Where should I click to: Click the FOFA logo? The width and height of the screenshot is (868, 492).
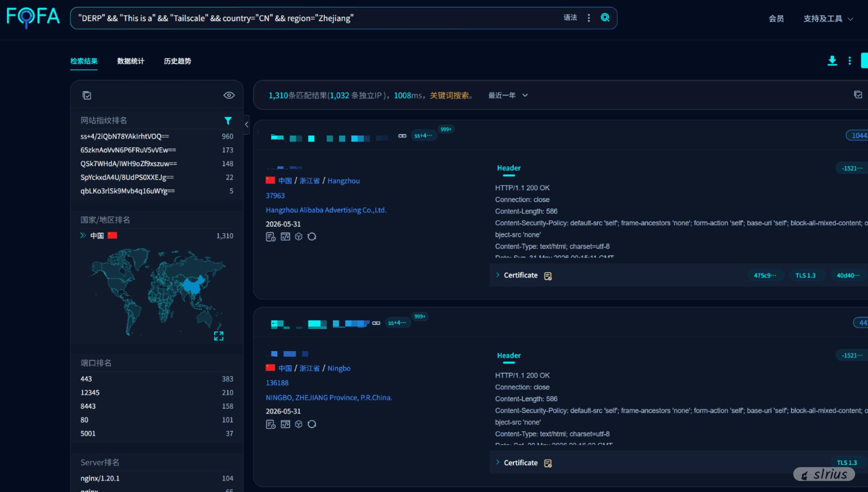click(x=33, y=18)
